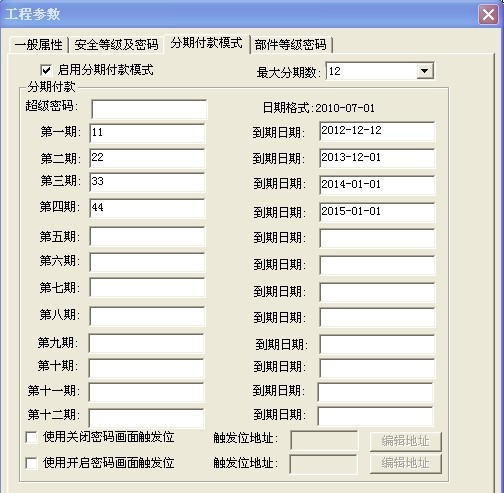Focus the expiry date field showing 2012-12-12
504x493 pixels.
point(377,131)
